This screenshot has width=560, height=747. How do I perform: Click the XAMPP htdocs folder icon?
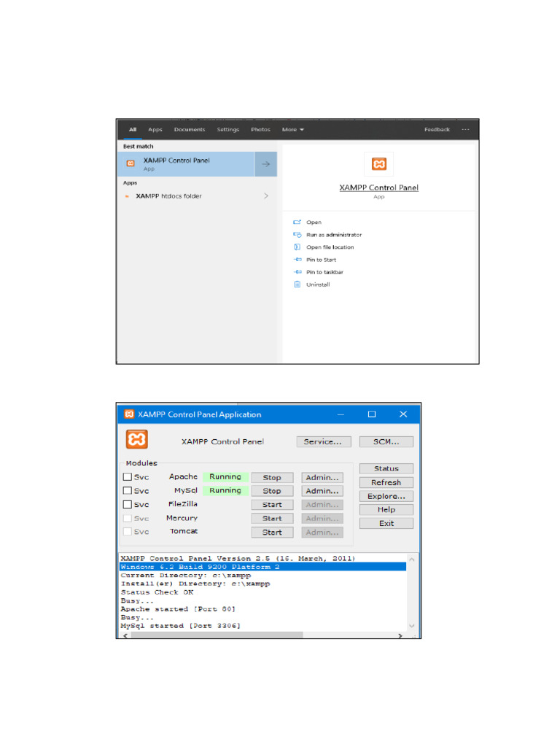[x=127, y=196]
